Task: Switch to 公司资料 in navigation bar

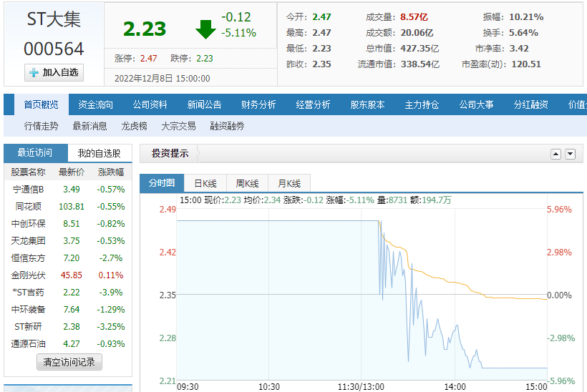Action: coord(150,104)
